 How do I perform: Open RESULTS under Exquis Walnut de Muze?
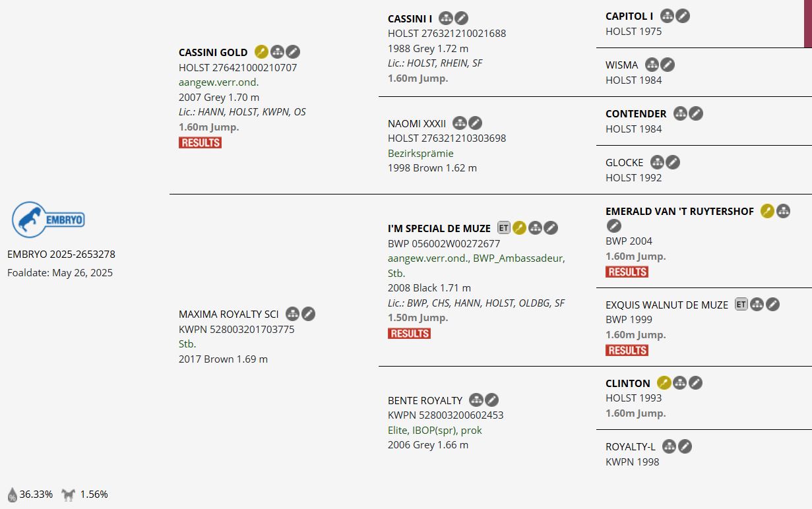(627, 350)
